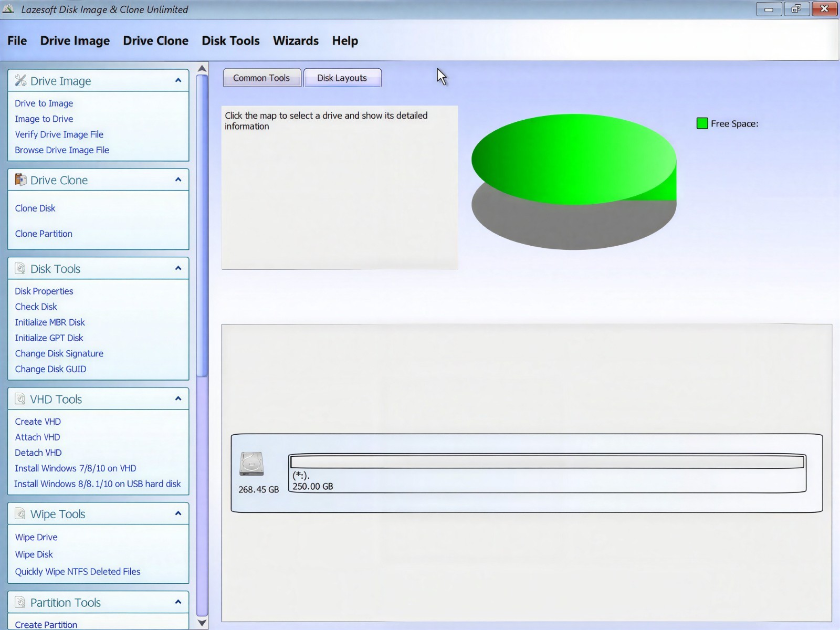Click the Drive Image panel tools icon
The height and width of the screenshot is (630, 840).
(x=20, y=80)
